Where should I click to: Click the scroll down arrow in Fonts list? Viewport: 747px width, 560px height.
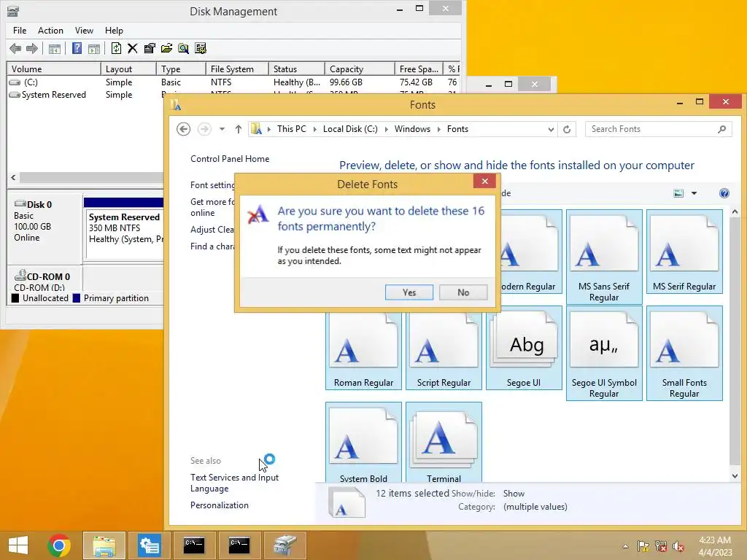point(735,475)
